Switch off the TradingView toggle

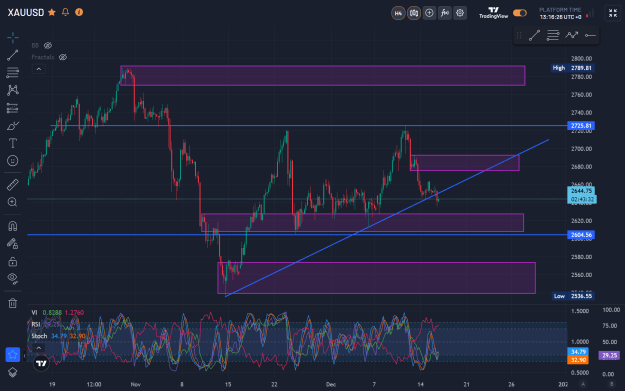click(x=520, y=13)
